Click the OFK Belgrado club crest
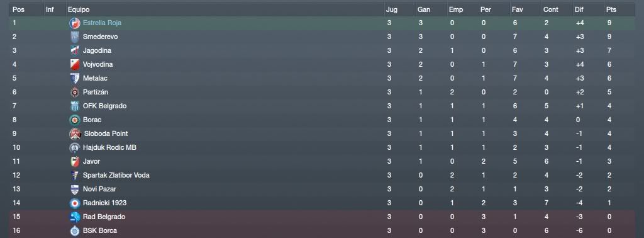Screen dimensions: 644x238 74,106
